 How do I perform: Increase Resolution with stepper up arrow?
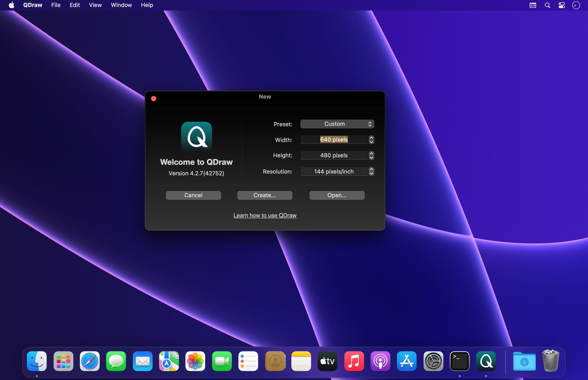coord(371,169)
